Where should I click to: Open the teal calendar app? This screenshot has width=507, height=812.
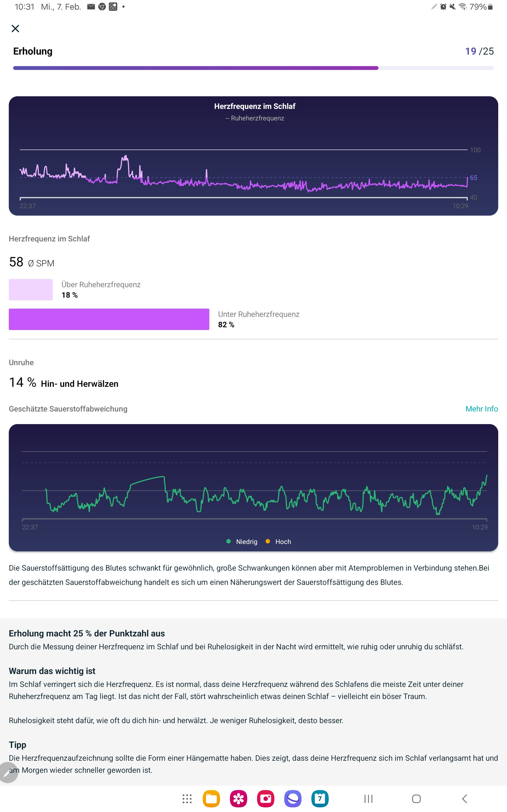320,799
